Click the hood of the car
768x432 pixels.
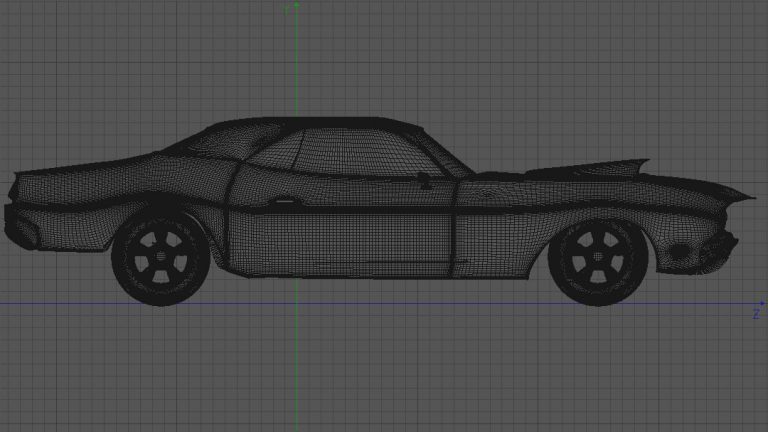(560, 178)
